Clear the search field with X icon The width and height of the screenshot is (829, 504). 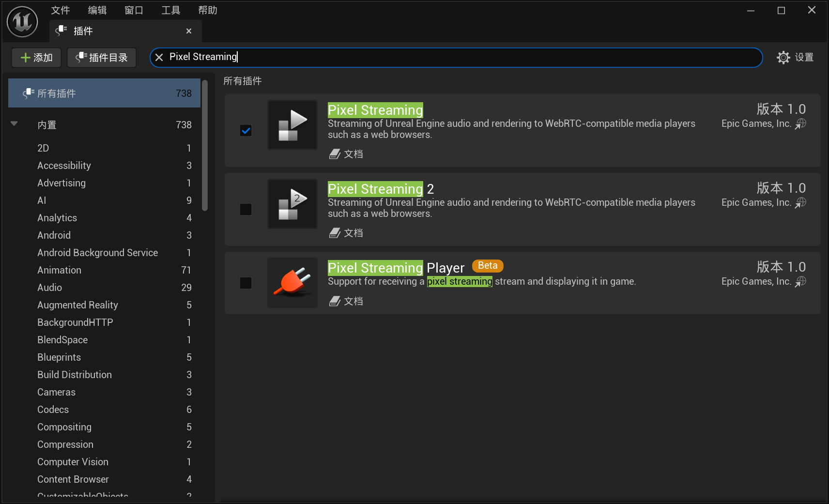click(159, 57)
